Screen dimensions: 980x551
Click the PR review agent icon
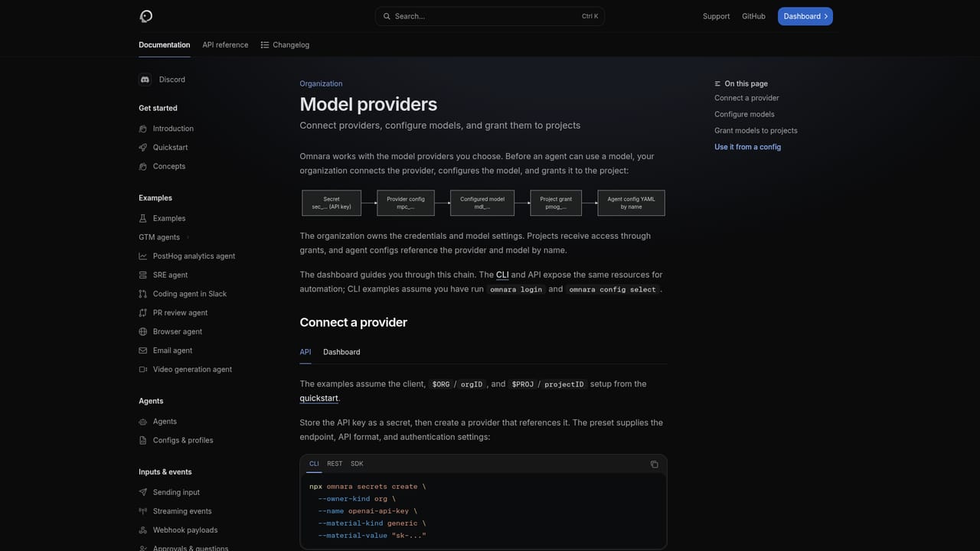[x=143, y=313]
